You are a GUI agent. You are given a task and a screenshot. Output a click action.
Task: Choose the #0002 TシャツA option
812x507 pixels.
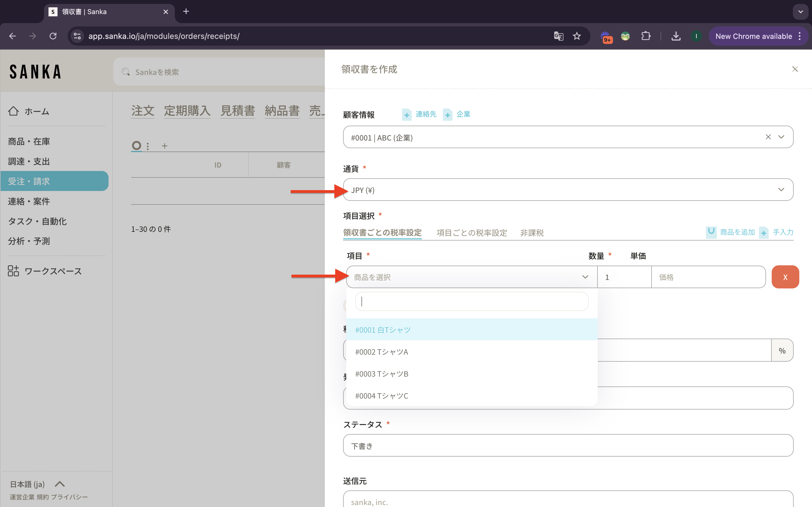coord(381,352)
